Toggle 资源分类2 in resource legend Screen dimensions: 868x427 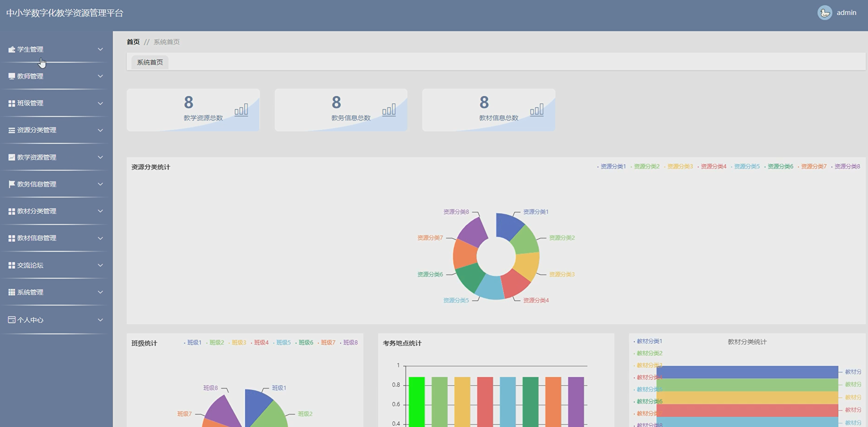click(645, 166)
